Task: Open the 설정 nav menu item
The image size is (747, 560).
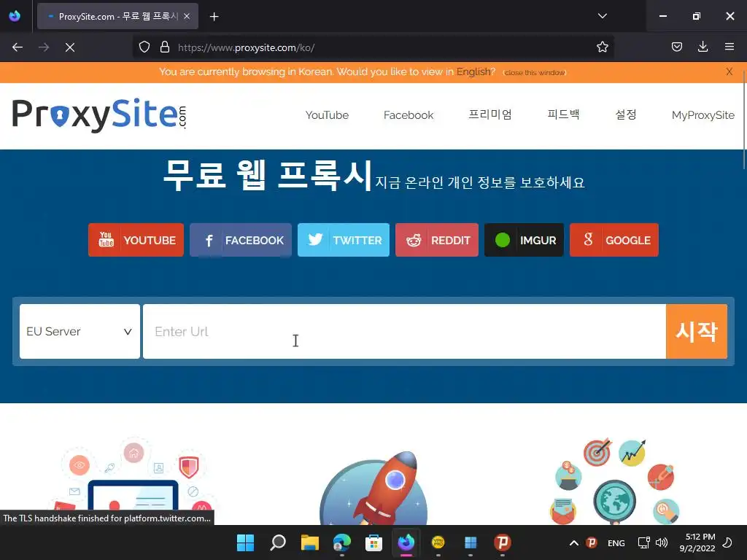Action: (x=625, y=114)
